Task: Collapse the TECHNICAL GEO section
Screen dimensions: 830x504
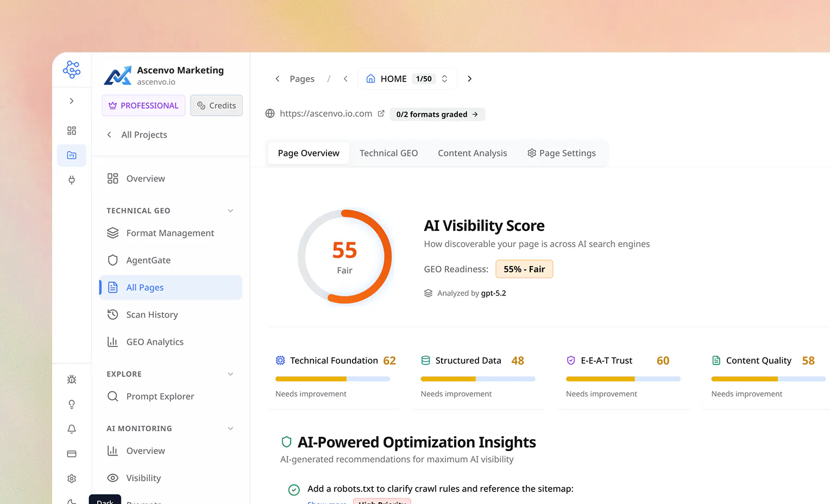Action: click(230, 211)
